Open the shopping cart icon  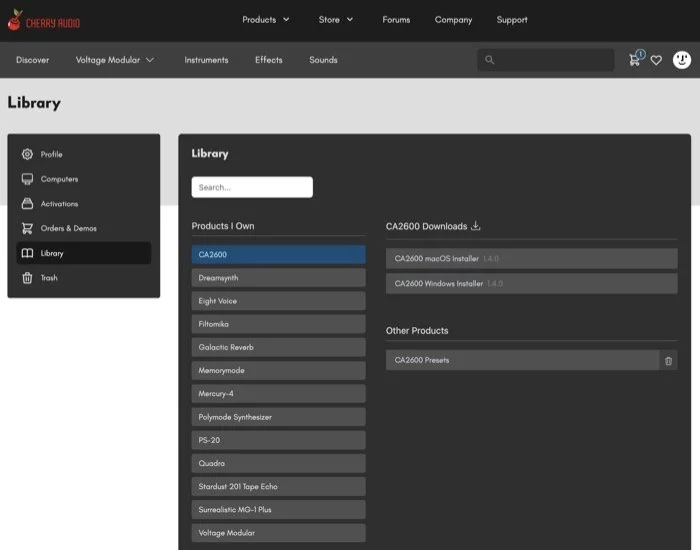[634, 60]
